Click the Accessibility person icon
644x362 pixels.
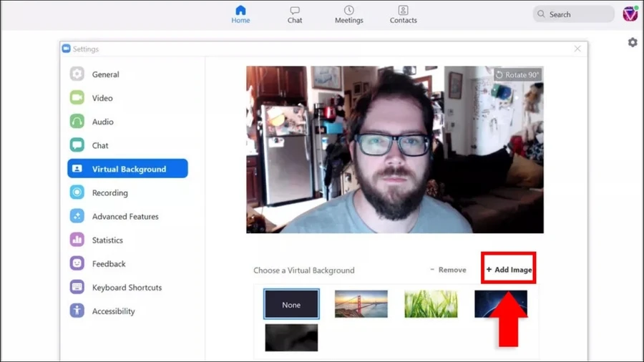pos(77,310)
